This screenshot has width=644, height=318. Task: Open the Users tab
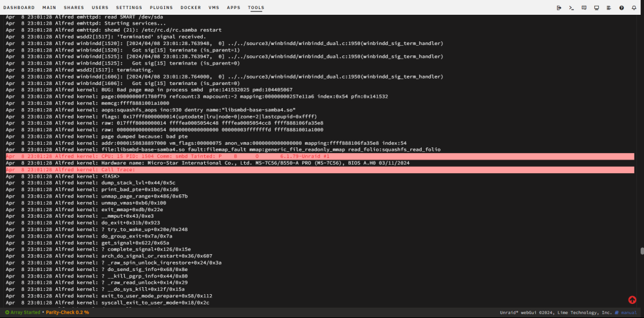pyautogui.click(x=100, y=8)
